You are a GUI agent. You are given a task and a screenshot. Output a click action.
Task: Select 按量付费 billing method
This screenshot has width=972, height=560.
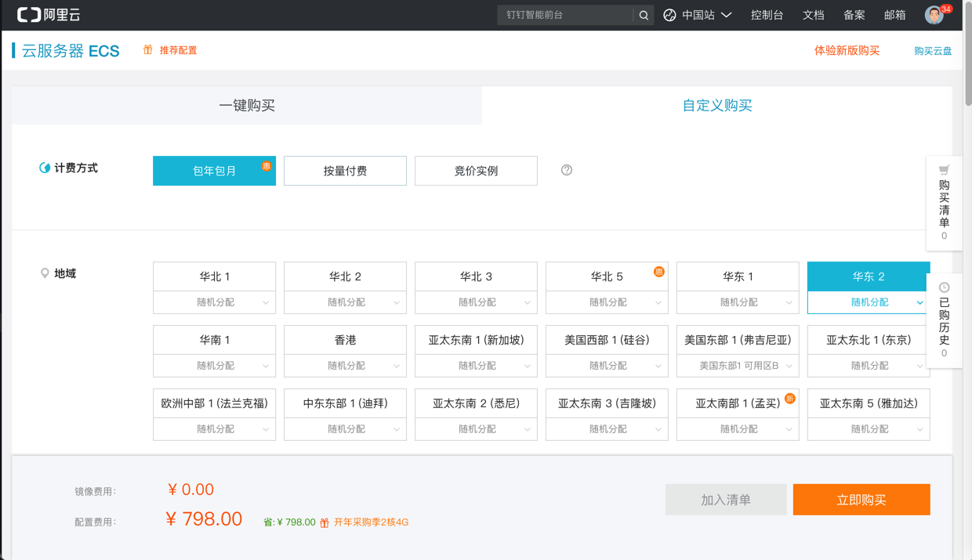(345, 171)
